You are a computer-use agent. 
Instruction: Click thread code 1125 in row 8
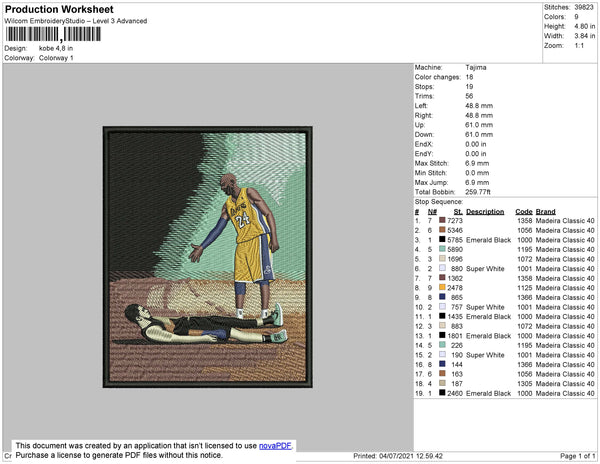coord(525,288)
